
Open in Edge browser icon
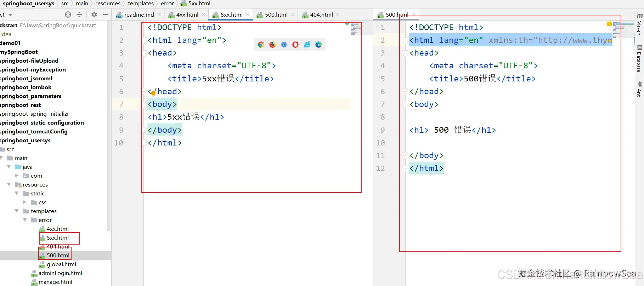point(318,45)
